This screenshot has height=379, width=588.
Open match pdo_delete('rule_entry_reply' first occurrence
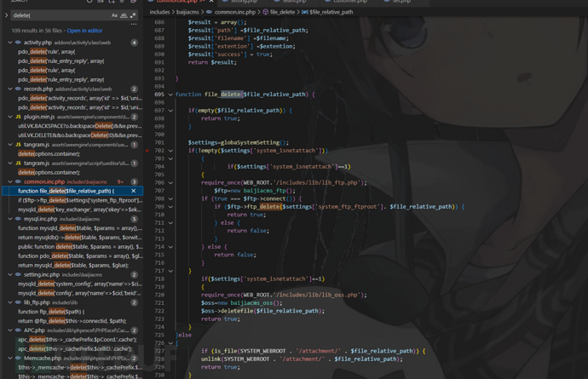click(61, 60)
